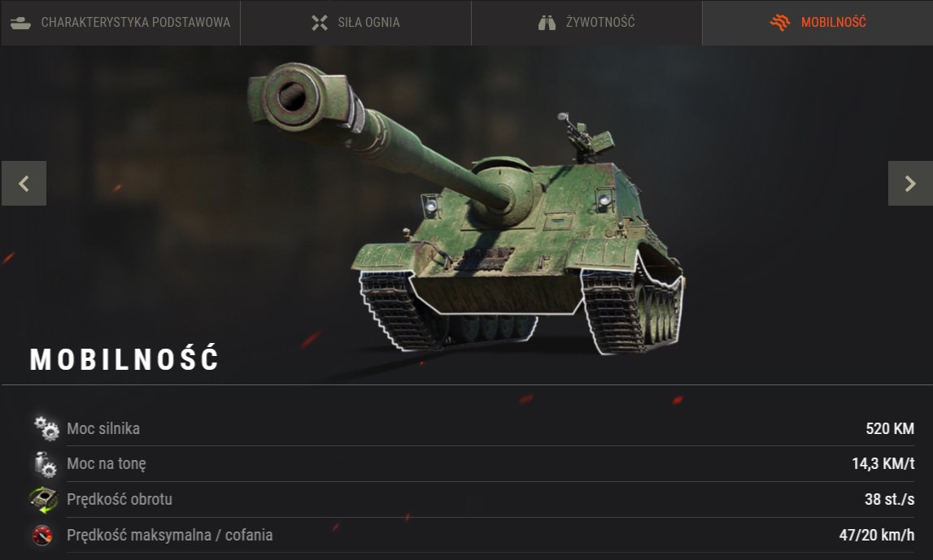Image resolution: width=933 pixels, height=560 pixels.
Task: Click the binoculars icon for Żywotność
Action: (x=547, y=23)
